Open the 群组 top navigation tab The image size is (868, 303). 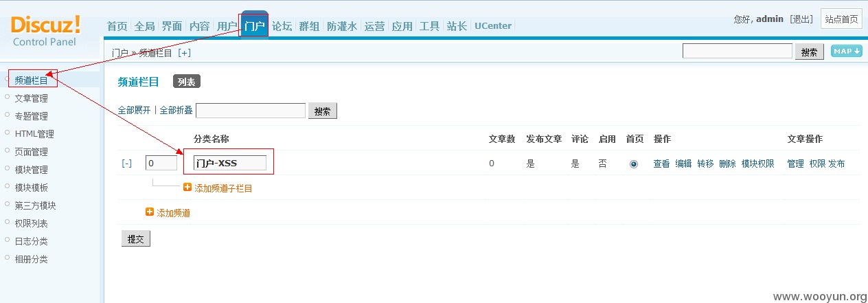pyautogui.click(x=309, y=26)
